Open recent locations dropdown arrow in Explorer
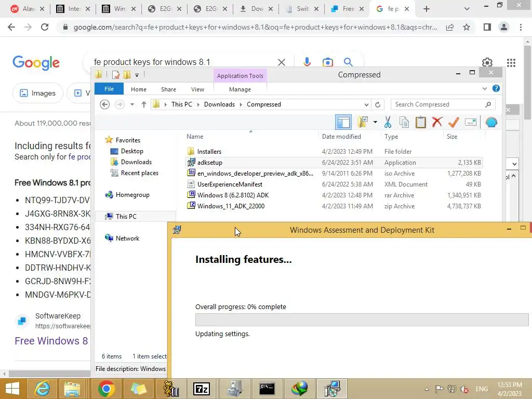The height and width of the screenshot is (399, 532). 132,104
